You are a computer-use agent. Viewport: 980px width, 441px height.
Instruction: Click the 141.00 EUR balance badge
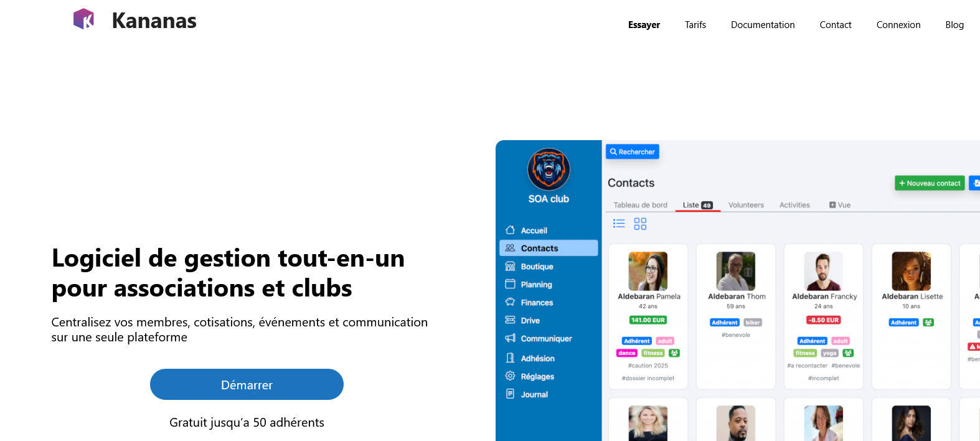[648, 320]
